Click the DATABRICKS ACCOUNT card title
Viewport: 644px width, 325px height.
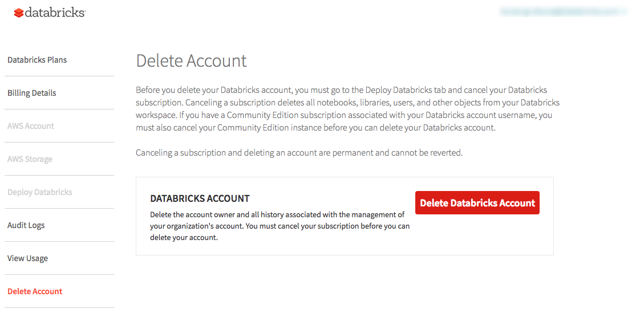(x=200, y=198)
